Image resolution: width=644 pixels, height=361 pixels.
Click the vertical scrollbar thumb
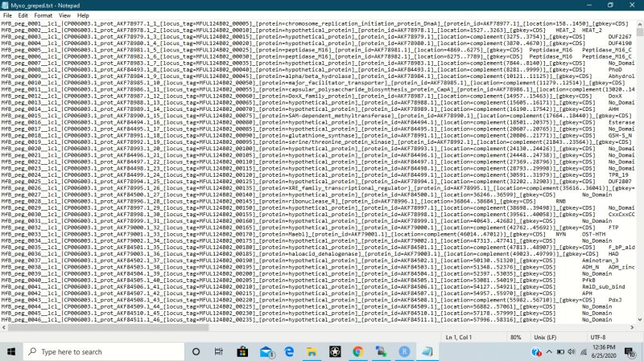click(639, 31)
